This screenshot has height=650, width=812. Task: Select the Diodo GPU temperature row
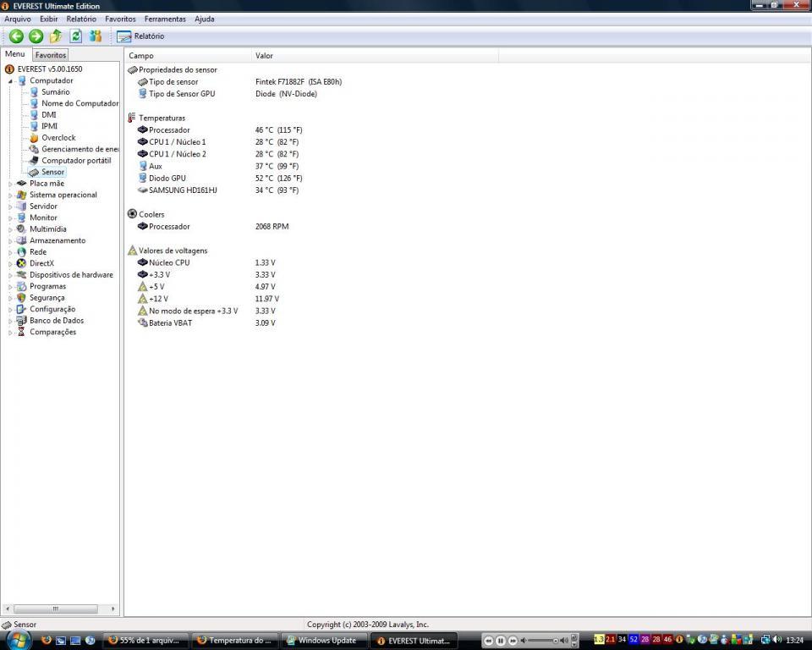[220, 179]
